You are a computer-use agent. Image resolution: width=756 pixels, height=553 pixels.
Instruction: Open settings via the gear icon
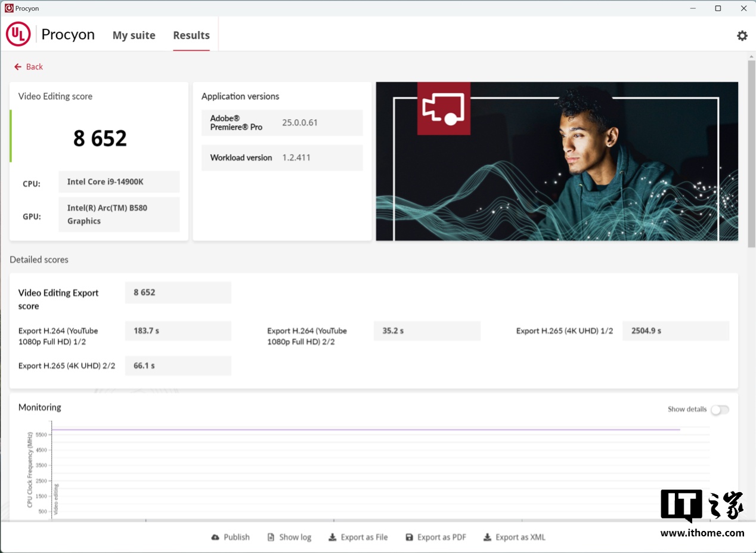tap(742, 36)
